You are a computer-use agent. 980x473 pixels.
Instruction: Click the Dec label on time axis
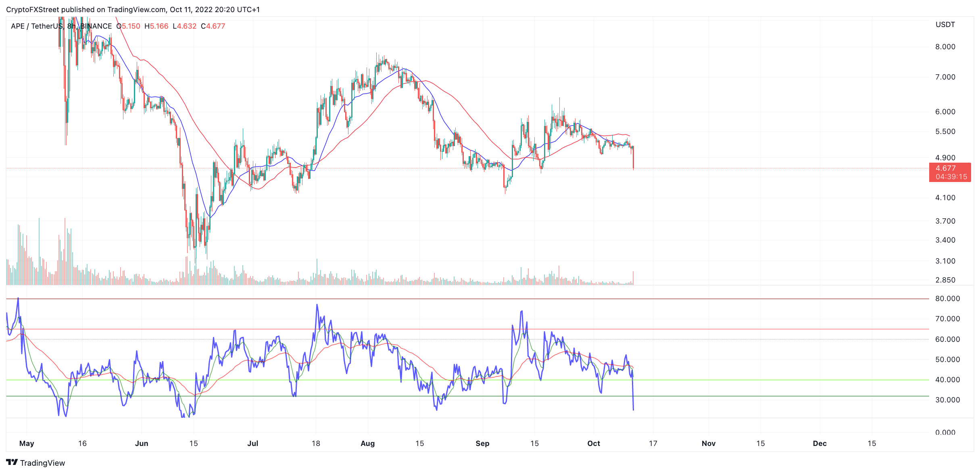pos(819,444)
